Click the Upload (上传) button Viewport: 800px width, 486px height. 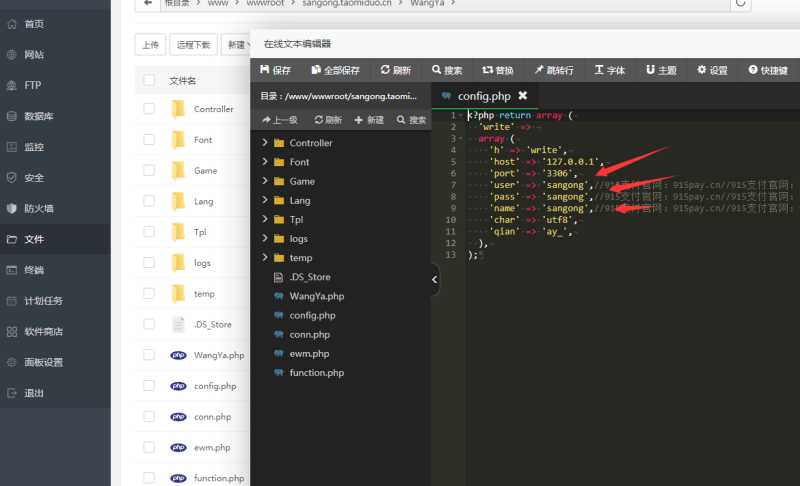click(x=149, y=45)
